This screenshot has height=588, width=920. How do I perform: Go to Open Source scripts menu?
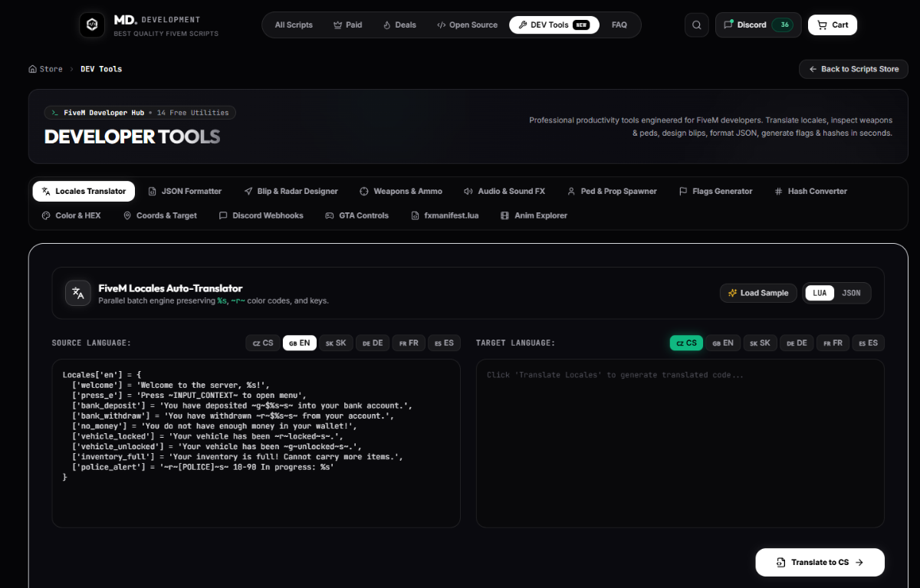(x=467, y=25)
